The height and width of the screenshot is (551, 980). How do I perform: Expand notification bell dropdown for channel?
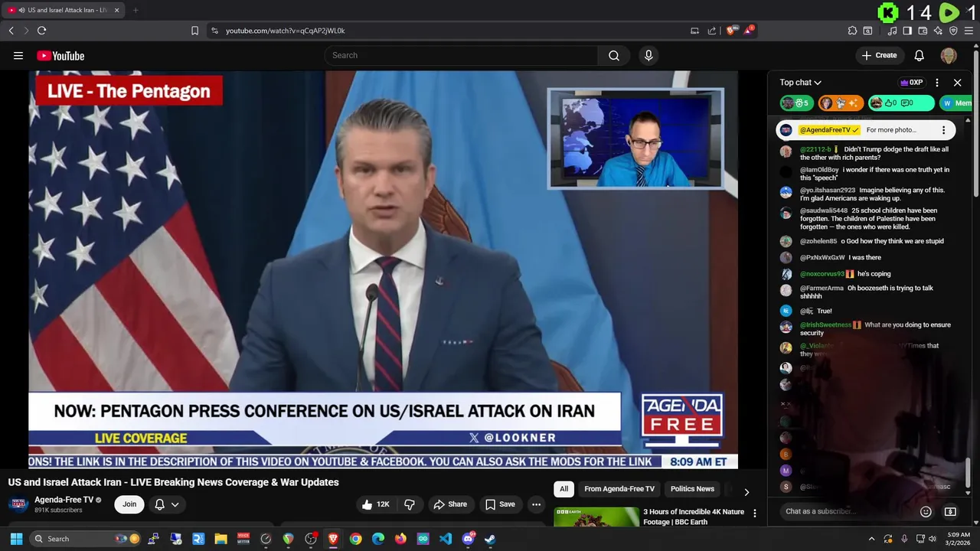(175, 504)
